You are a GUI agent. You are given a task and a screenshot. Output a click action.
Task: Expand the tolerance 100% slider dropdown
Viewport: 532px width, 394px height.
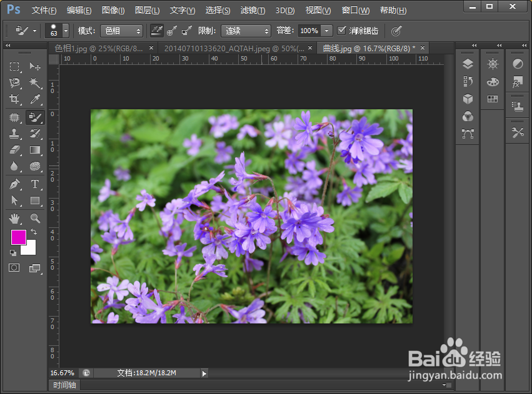[x=326, y=31]
